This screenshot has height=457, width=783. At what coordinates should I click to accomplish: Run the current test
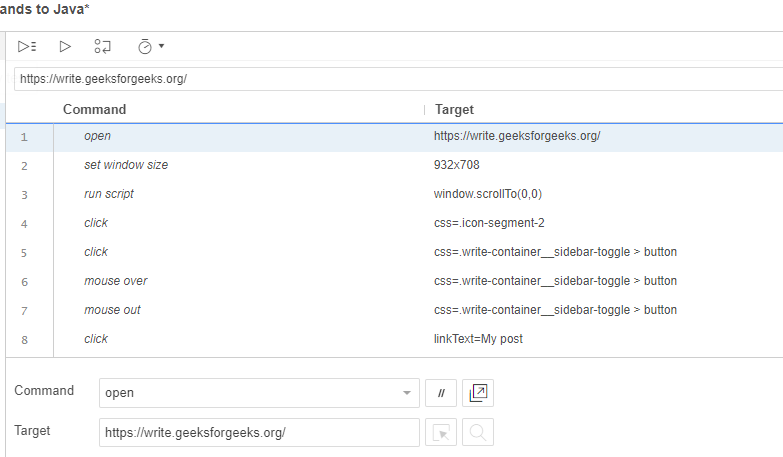[x=65, y=46]
